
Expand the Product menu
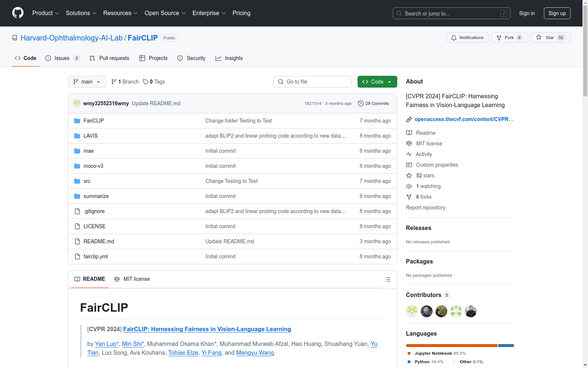pos(46,13)
